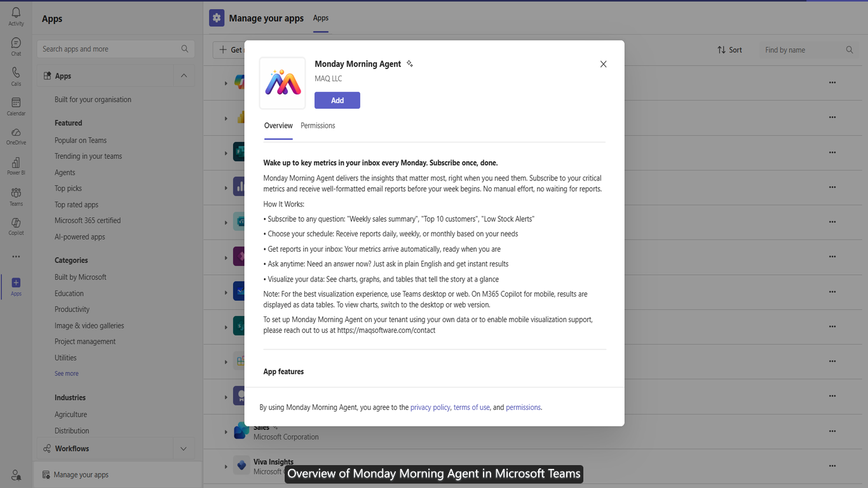Open Calls from the left rail
The height and width of the screenshot is (488, 868).
tap(16, 76)
